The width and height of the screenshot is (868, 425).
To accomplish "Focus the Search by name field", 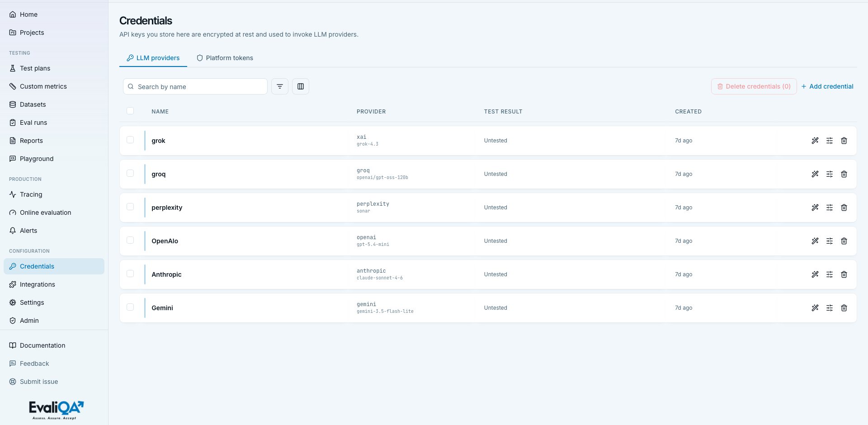I will (195, 86).
